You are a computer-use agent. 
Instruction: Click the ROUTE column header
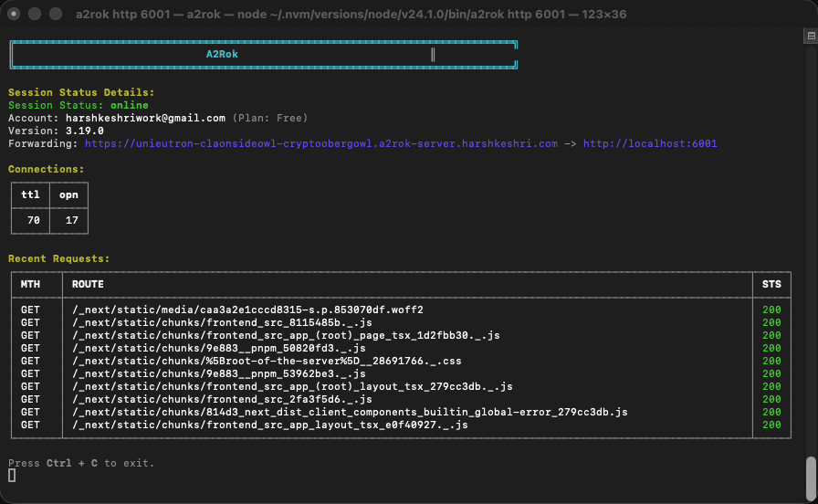point(88,284)
